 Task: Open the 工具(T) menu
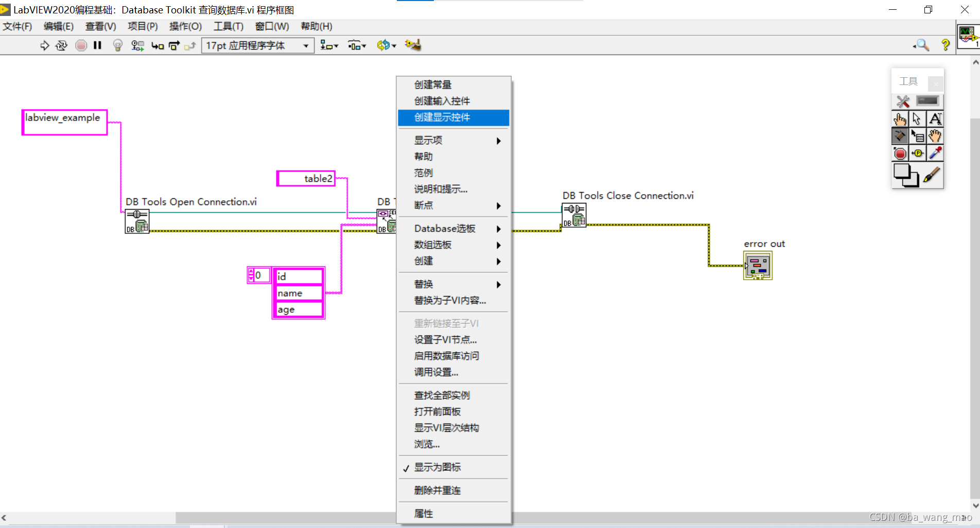(229, 26)
